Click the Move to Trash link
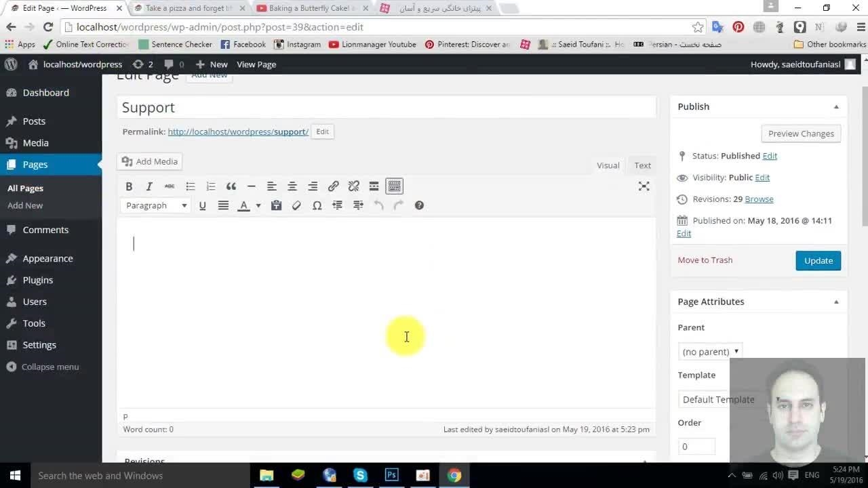 [705, 260]
